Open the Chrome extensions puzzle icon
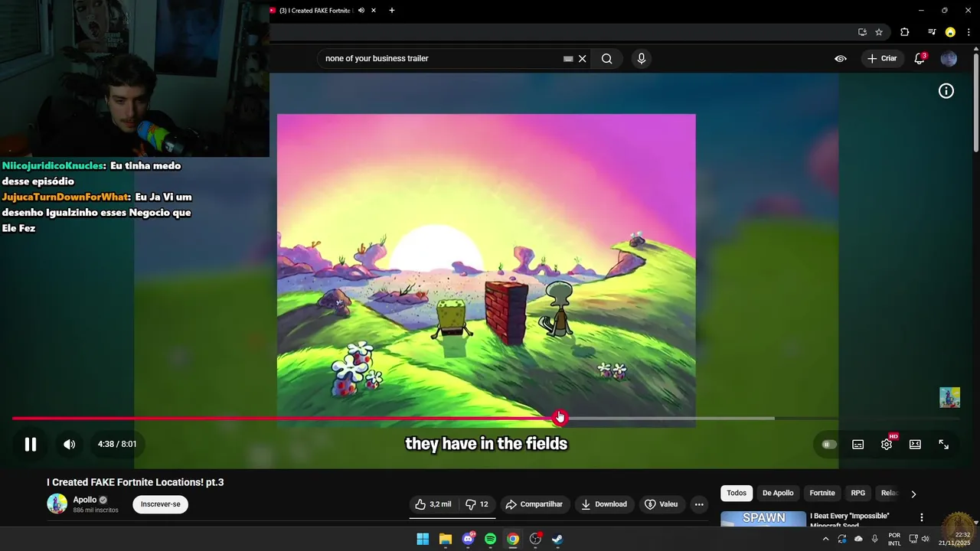The height and width of the screenshot is (551, 980). click(905, 32)
